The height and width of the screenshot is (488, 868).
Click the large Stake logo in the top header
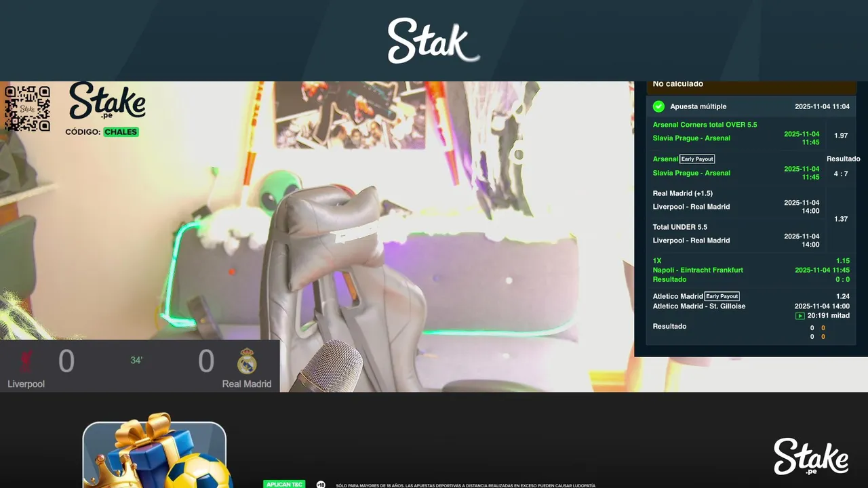(434, 41)
